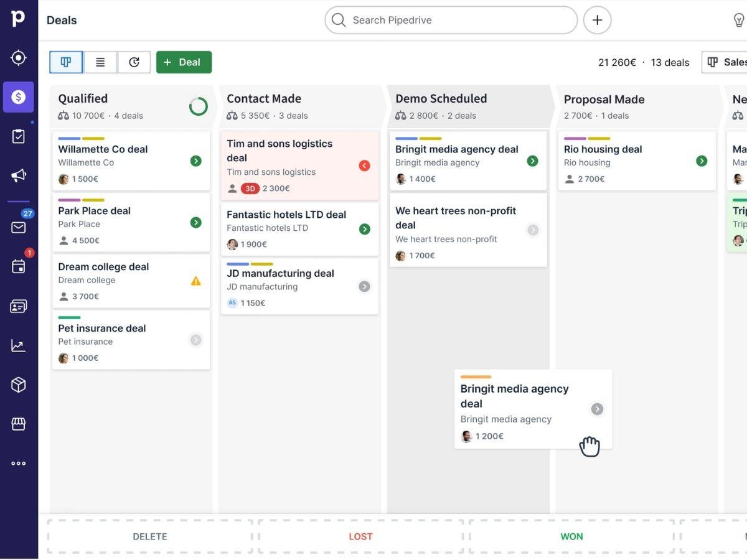The width and height of the screenshot is (747, 560).
Task: Open the Sales pipeline selector dropdown
Action: coord(725,62)
